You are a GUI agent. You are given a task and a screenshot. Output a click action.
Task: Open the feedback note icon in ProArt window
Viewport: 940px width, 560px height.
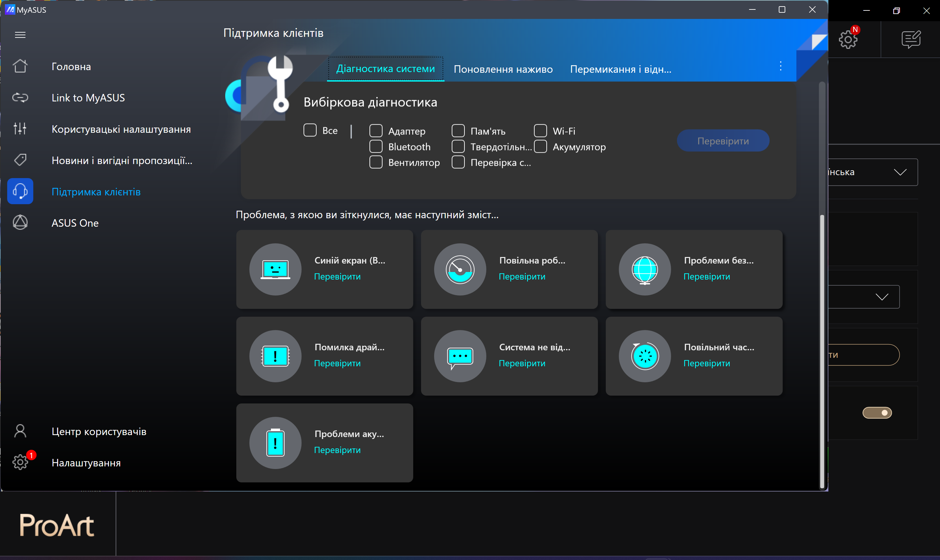point(911,39)
